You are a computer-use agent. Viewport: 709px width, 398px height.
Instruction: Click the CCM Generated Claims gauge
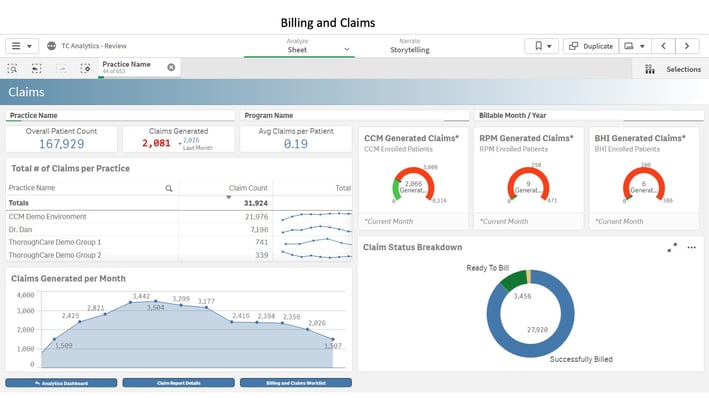(x=413, y=185)
